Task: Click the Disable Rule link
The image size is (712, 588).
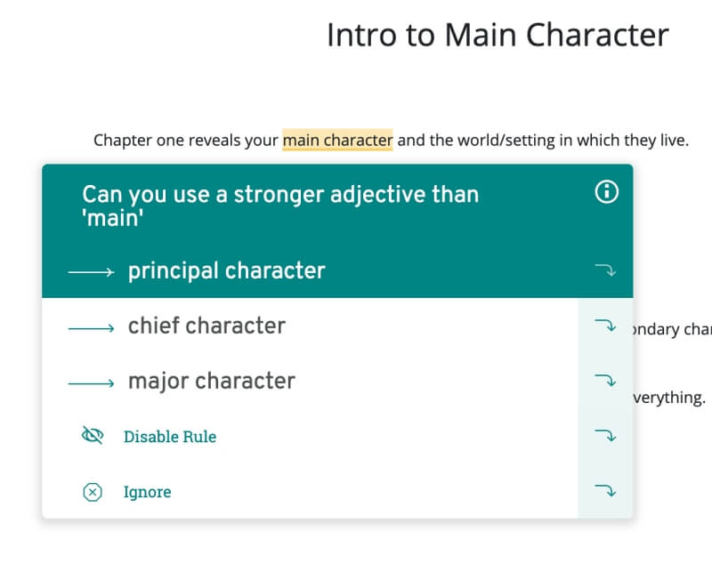Action: point(170,437)
